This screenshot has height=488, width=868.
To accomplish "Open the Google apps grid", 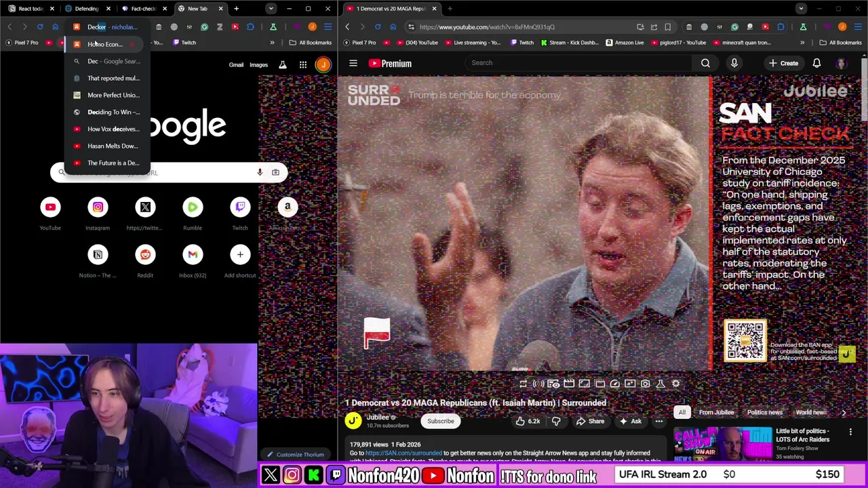I will pos(303,64).
